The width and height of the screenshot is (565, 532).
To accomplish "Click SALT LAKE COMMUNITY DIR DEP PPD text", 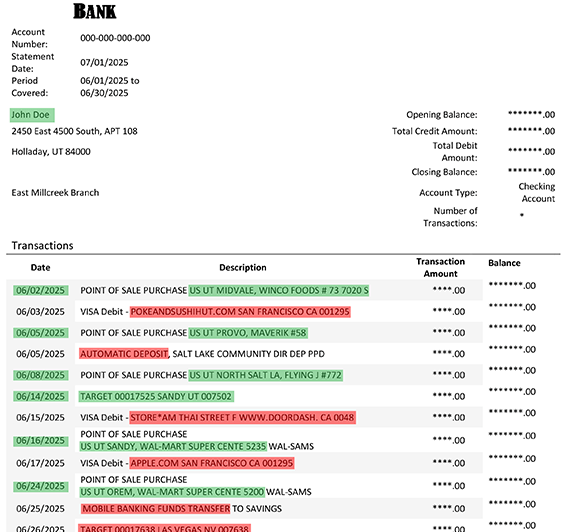I will (x=248, y=354).
